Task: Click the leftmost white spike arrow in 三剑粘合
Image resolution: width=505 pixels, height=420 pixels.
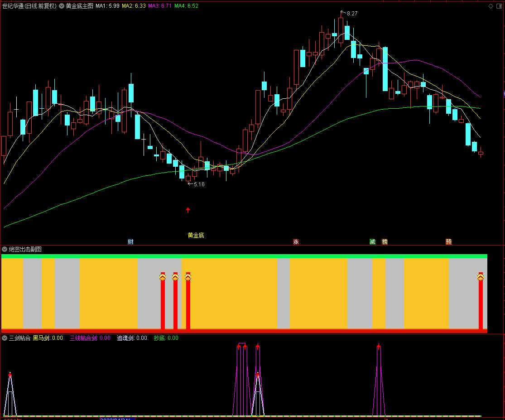Action: click(x=10, y=374)
